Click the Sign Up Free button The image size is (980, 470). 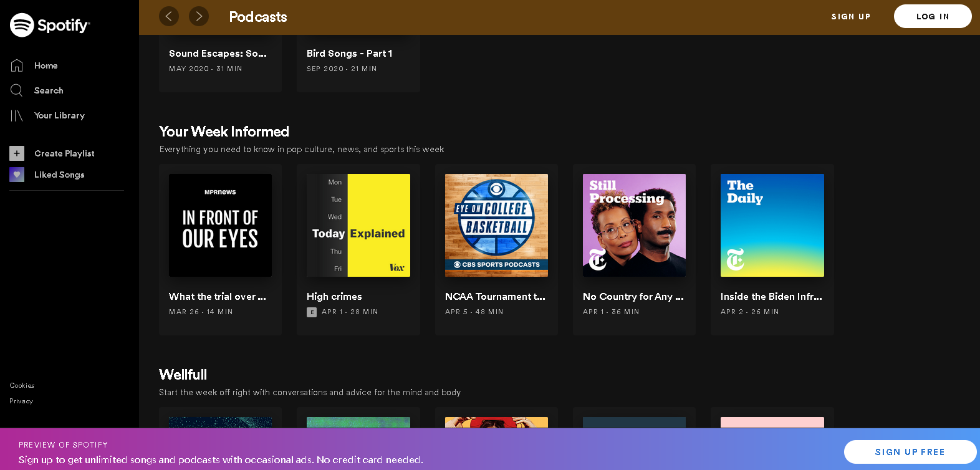click(x=910, y=452)
